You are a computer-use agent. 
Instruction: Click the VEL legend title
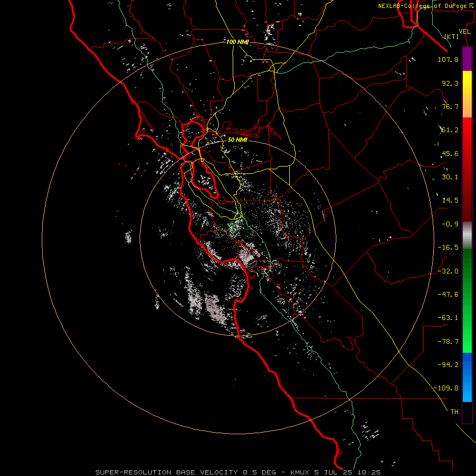click(x=465, y=32)
